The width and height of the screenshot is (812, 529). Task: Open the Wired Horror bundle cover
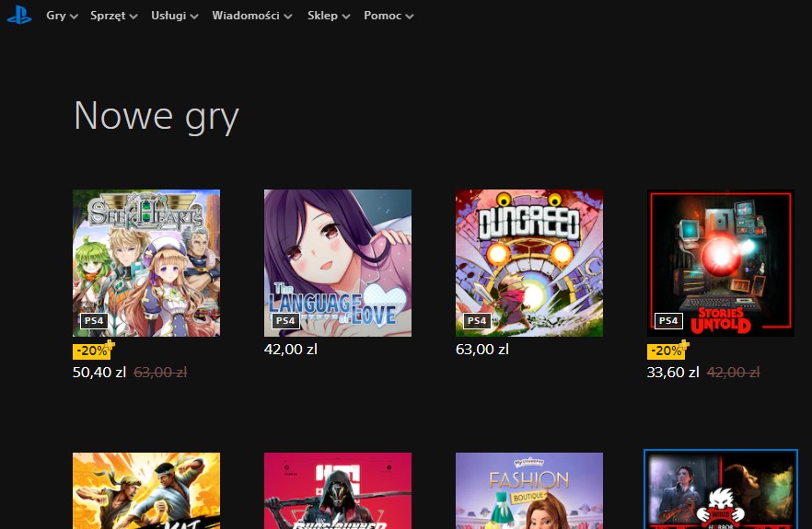[x=720, y=489]
